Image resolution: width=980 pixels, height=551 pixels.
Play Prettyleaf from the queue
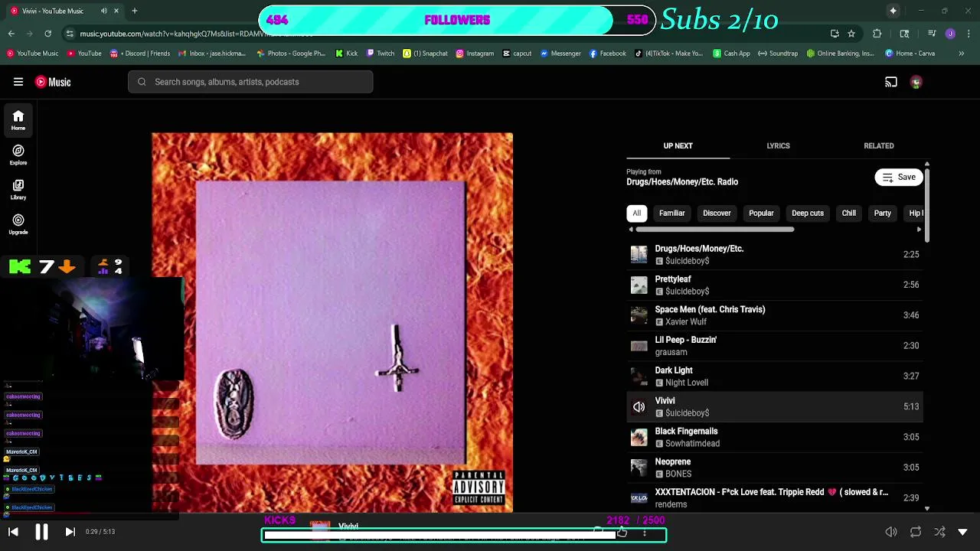coord(775,285)
